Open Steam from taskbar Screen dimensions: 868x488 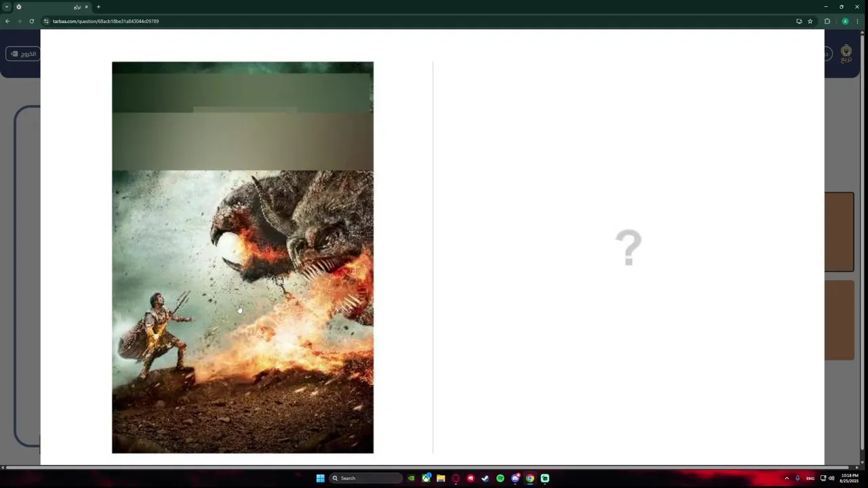pos(486,478)
